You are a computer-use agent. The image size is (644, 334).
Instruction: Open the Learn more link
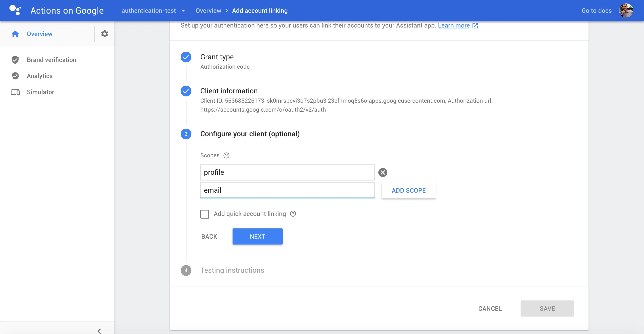[454, 26]
